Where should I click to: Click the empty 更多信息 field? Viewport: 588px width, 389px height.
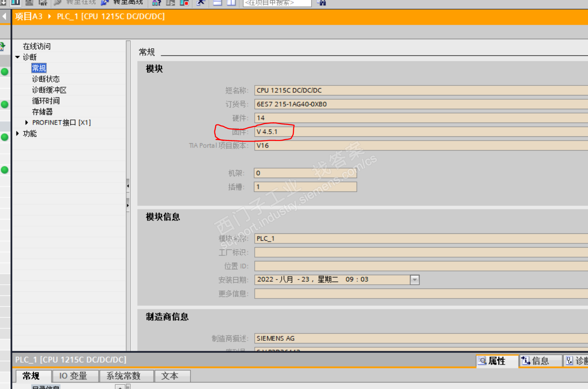pos(421,293)
